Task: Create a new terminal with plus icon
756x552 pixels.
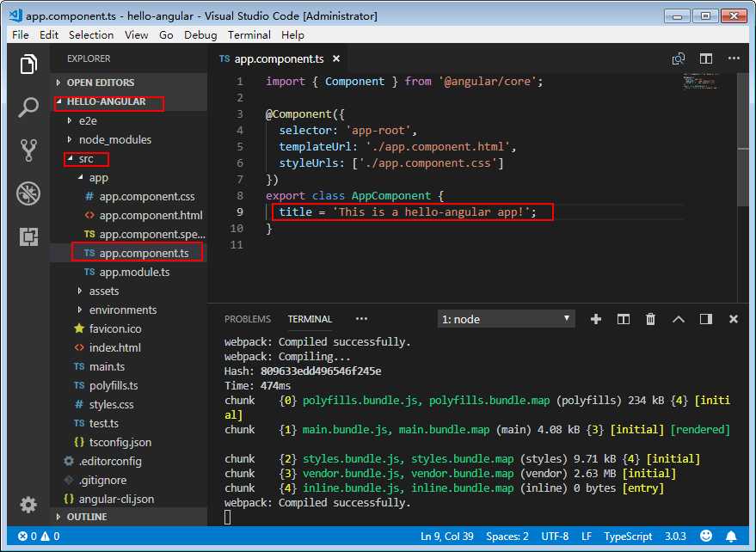Action: pyautogui.click(x=596, y=319)
